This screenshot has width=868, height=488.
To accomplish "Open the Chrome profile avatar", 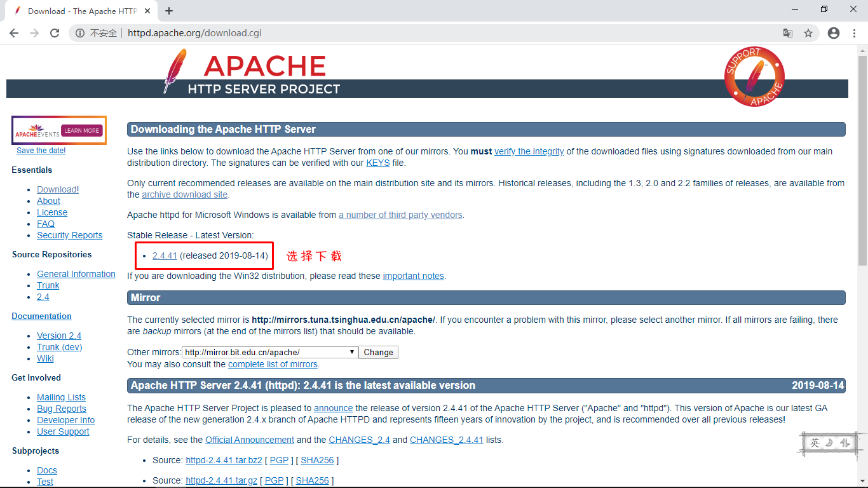I will point(834,33).
